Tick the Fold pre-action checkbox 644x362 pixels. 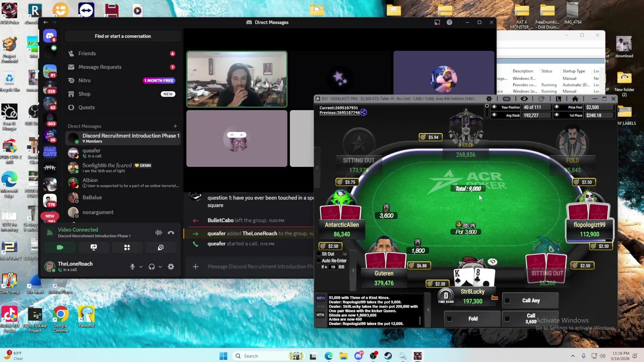pos(449,319)
